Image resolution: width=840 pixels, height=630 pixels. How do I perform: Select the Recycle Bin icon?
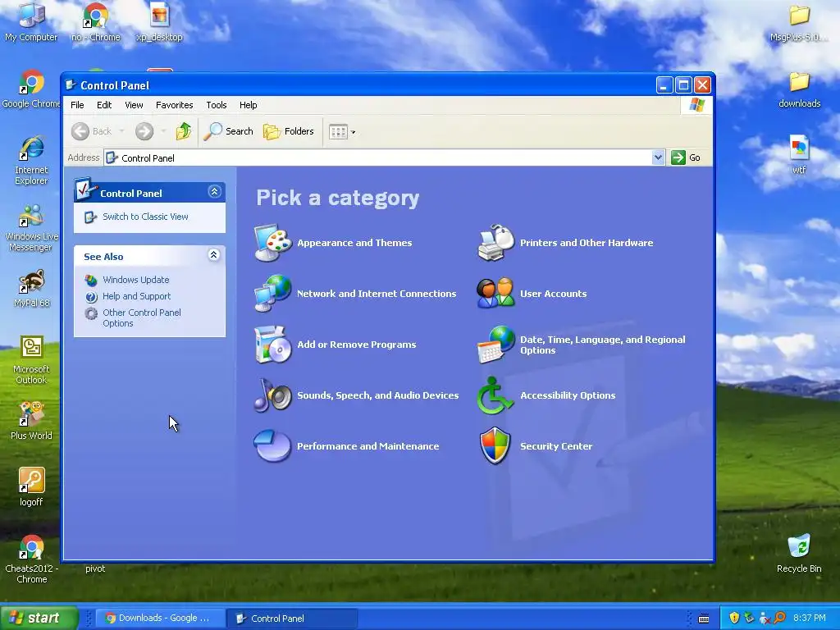tap(799, 553)
